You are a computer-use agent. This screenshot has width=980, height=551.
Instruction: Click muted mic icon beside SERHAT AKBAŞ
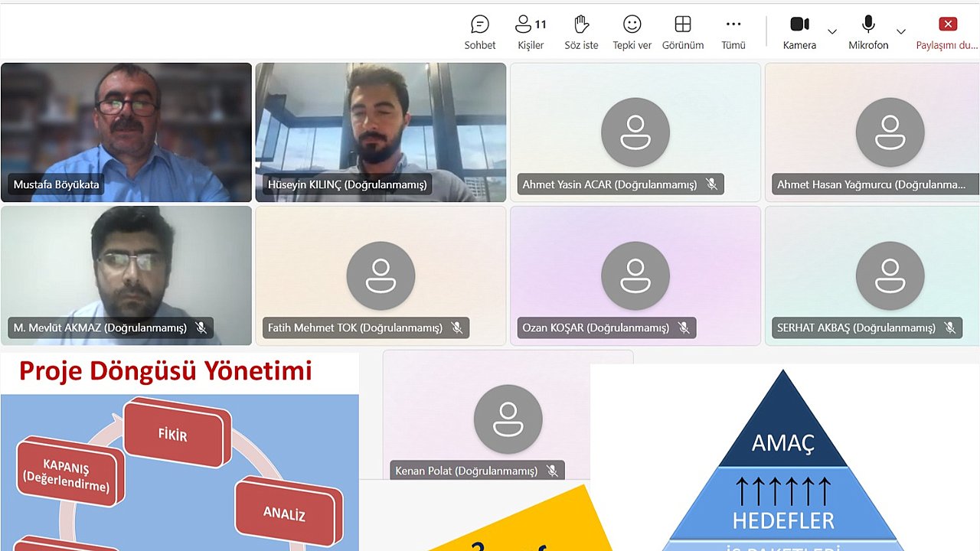point(949,328)
